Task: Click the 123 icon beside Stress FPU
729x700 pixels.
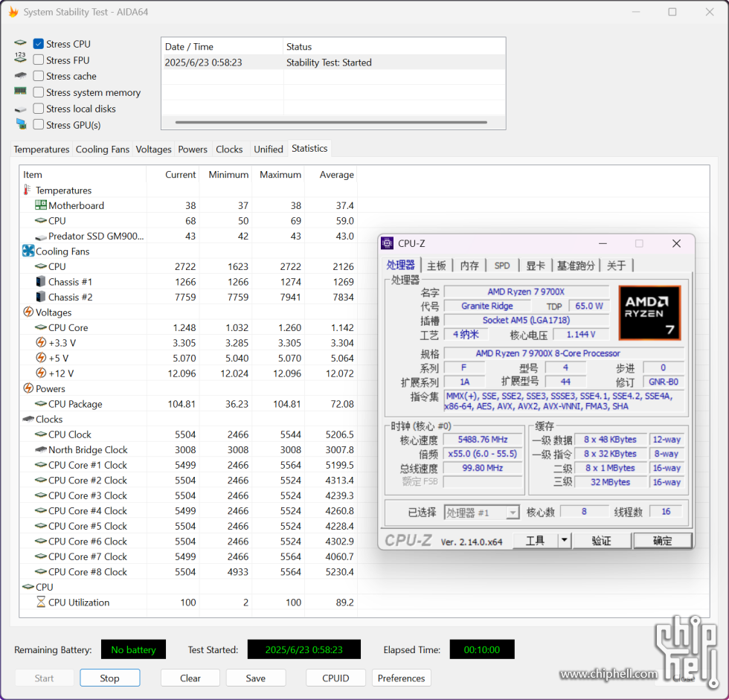Action: (x=21, y=57)
